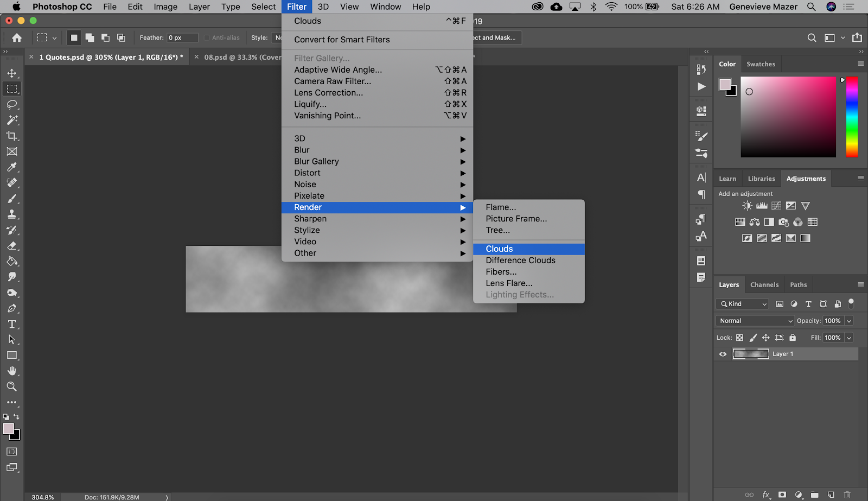The image size is (868, 501).
Task: Add a Photo Filter adjustment
Action: tap(783, 222)
